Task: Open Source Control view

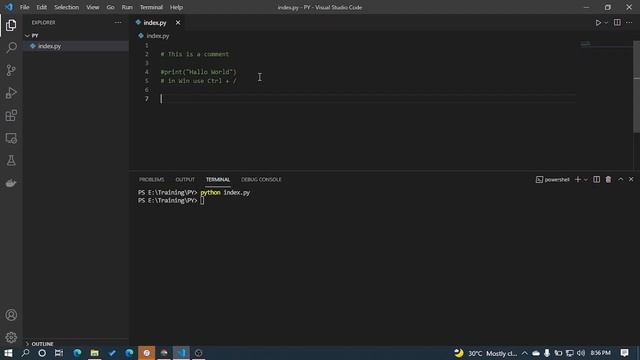Action: pos(11,70)
